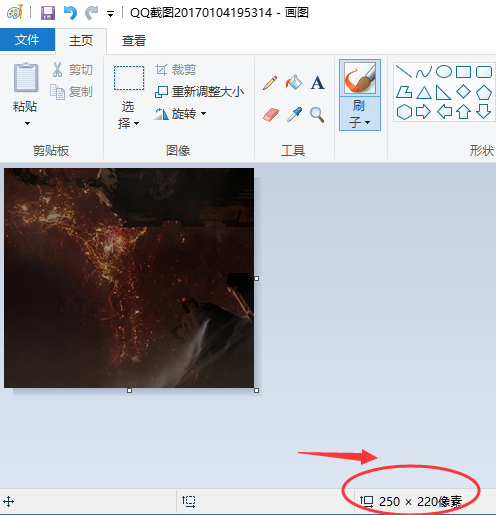Screen dimensions: 496x515
Task: Save the image with the floppy disk icon
Action: point(48,13)
